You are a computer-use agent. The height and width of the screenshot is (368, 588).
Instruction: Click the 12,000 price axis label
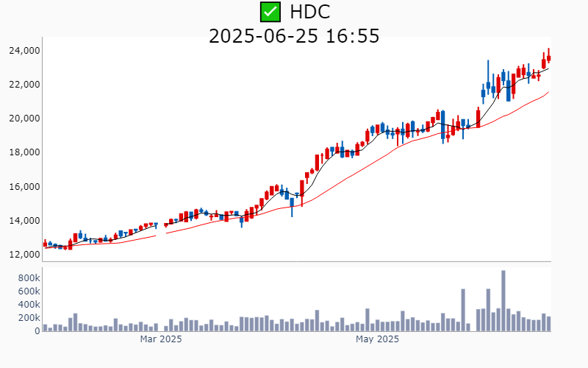(x=24, y=254)
